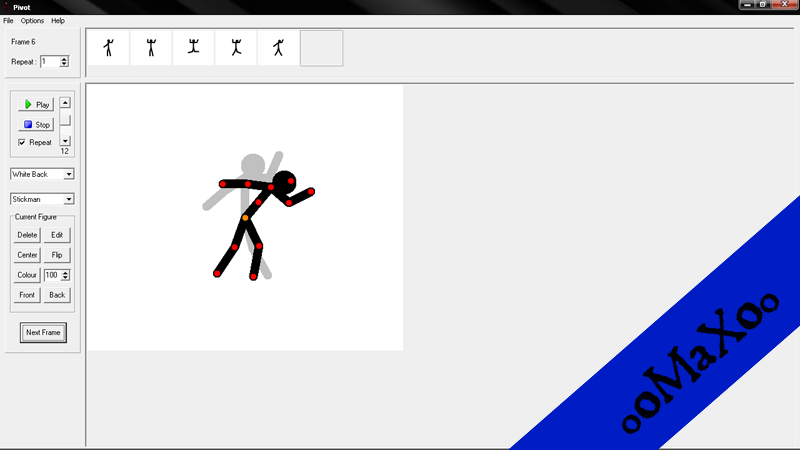Image resolution: width=800 pixels, height=450 pixels.
Task: Click the green play triangle icon
Action: tap(28, 105)
